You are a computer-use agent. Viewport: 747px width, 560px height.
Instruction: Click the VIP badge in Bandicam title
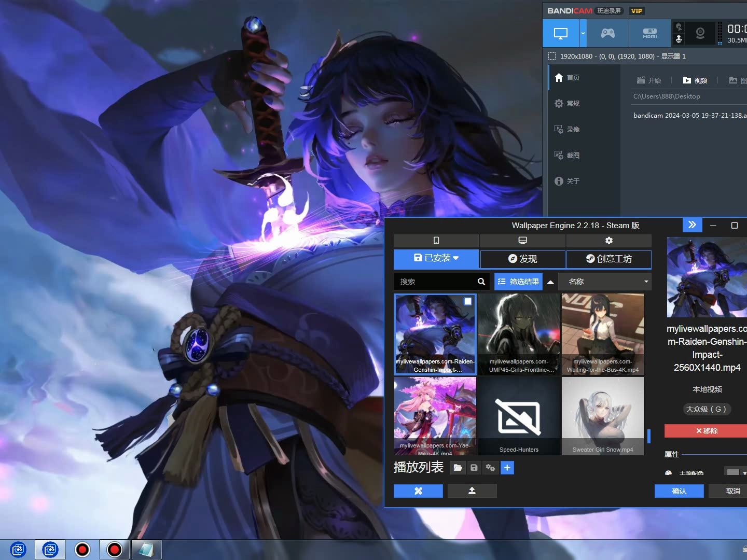pyautogui.click(x=637, y=11)
